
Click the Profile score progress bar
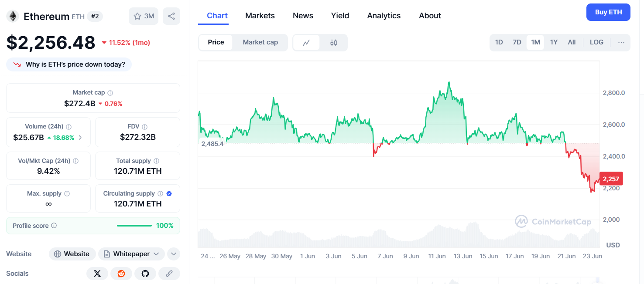[x=134, y=226]
